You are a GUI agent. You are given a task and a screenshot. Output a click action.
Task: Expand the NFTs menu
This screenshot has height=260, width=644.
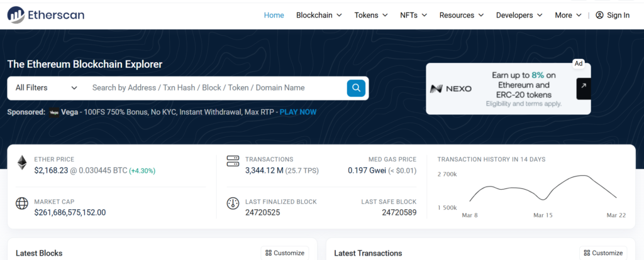point(414,15)
